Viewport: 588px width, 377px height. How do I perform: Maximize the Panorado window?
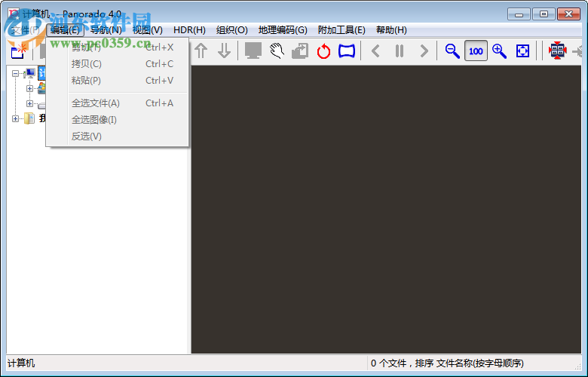coord(544,14)
